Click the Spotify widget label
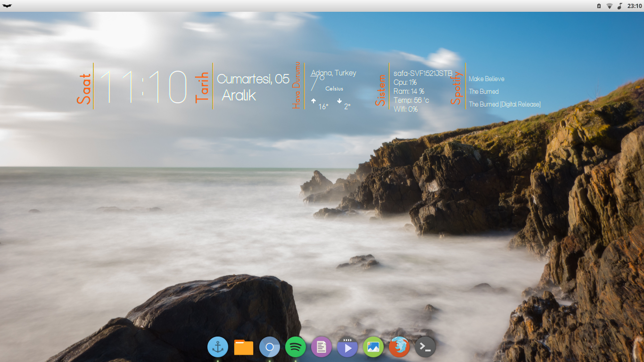 coord(457,88)
